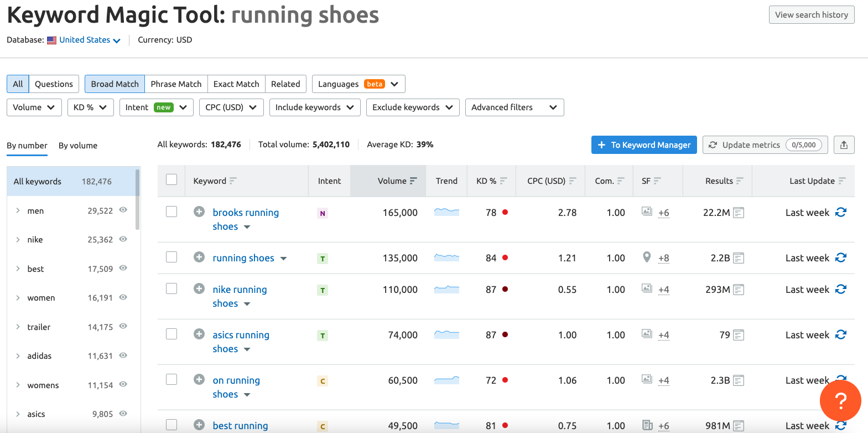
Task: Click the export icon button
Action: [844, 145]
